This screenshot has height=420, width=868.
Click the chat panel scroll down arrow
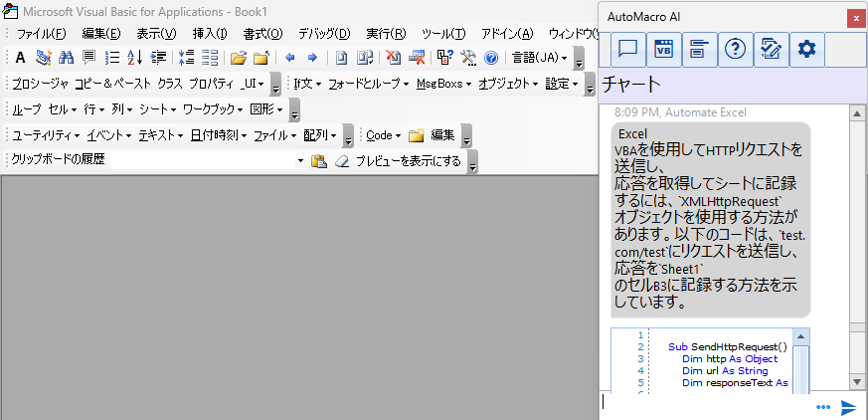(x=857, y=382)
